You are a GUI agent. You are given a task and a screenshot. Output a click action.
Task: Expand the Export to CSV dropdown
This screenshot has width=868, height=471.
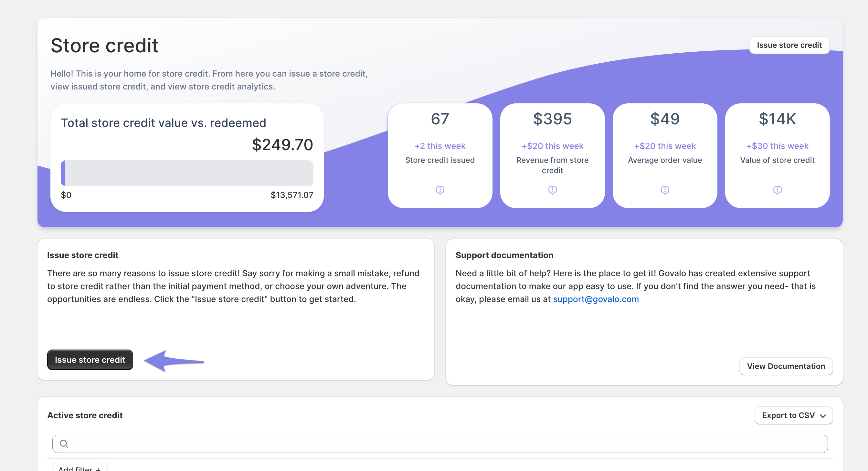point(793,415)
